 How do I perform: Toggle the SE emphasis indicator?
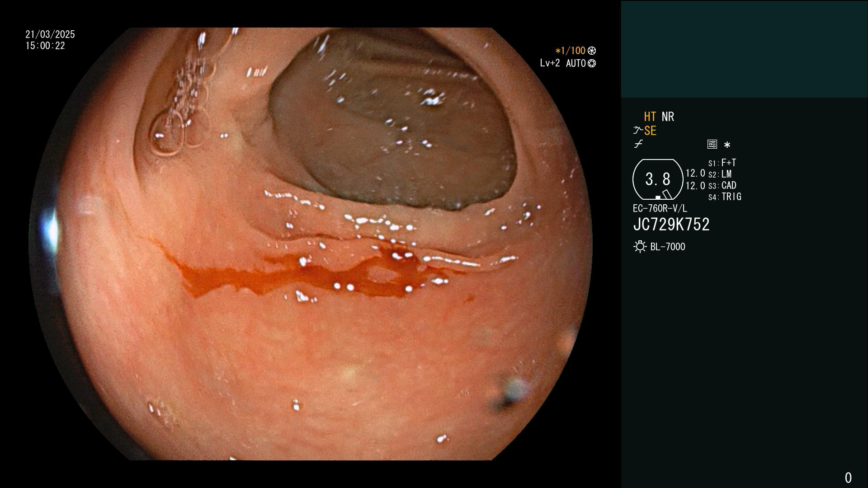(650, 131)
